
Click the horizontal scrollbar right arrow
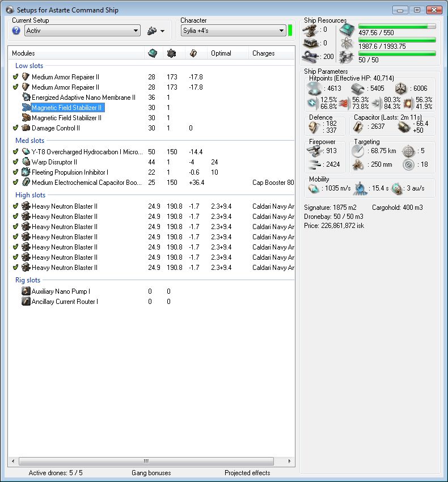(x=289, y=461)
